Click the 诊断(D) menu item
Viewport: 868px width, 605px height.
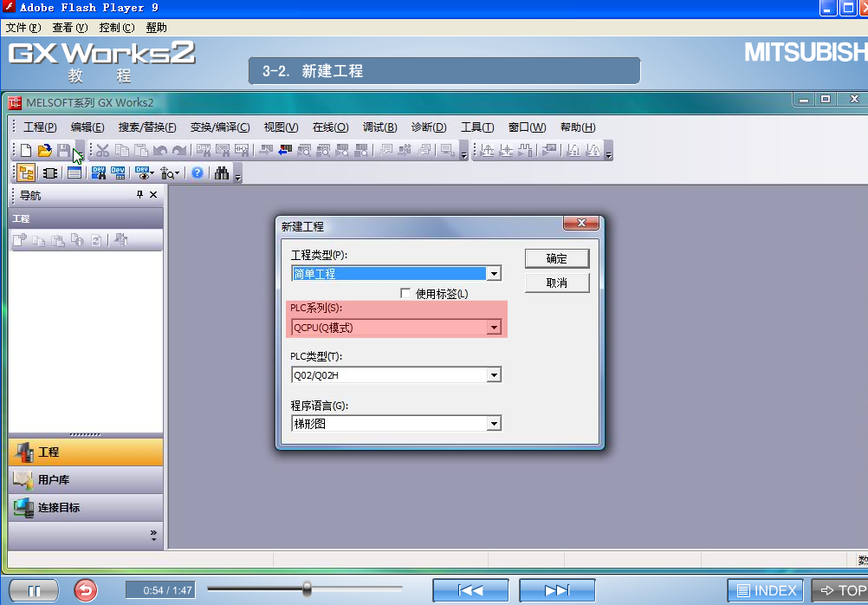coord(428,127)
